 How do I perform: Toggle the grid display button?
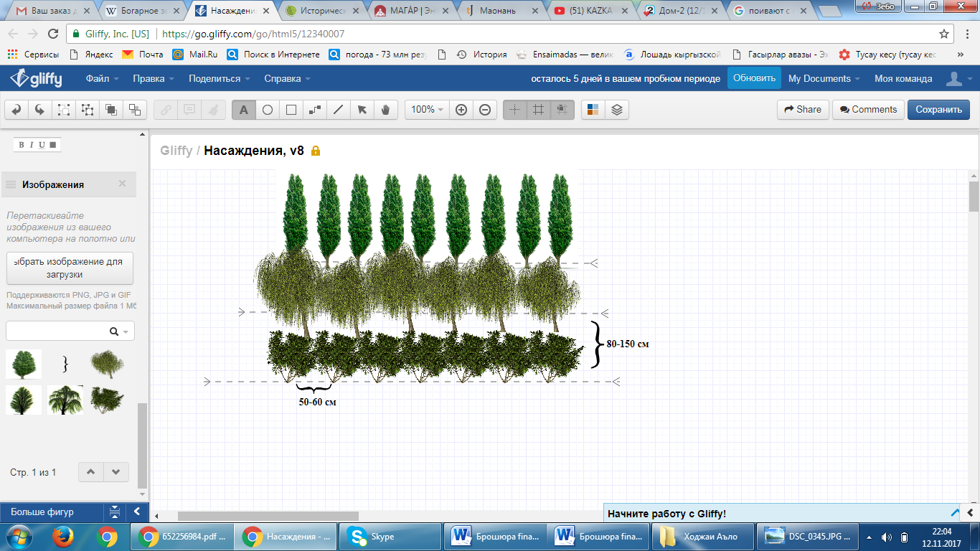coord(538,110)
